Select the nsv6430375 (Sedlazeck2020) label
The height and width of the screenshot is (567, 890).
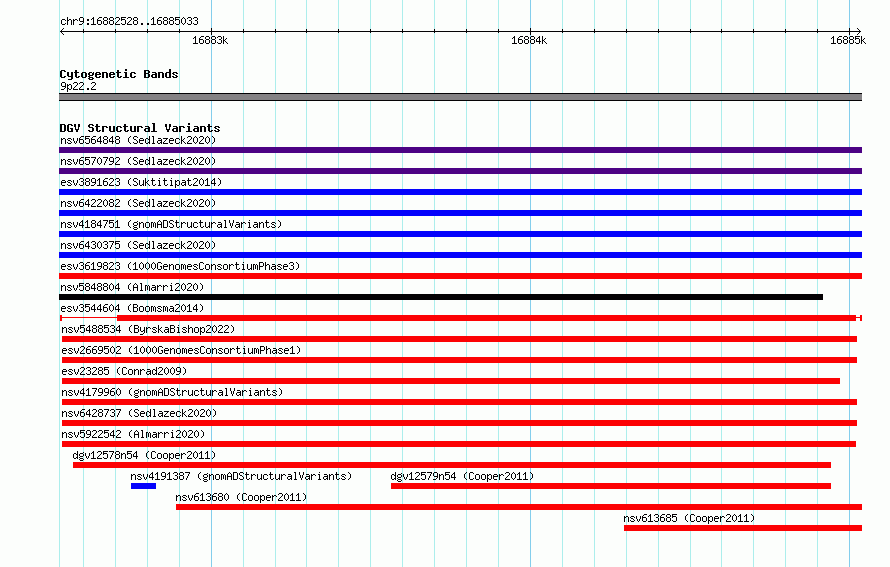tap(138, 245)
